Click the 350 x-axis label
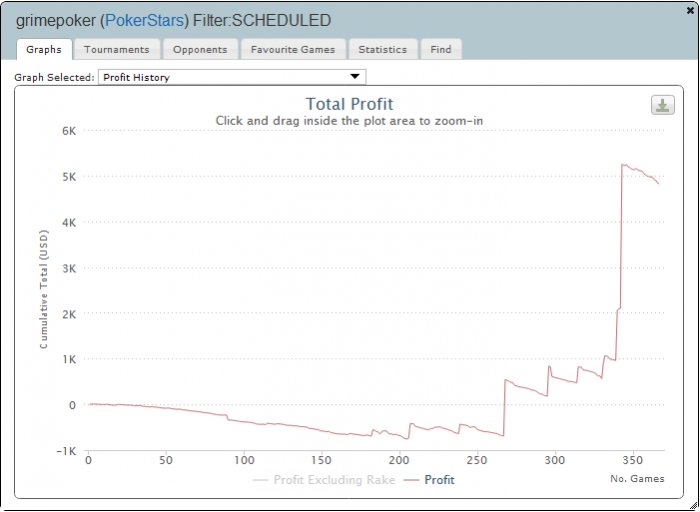This screenshot has height=512, width=700. (x=633, y=461)
